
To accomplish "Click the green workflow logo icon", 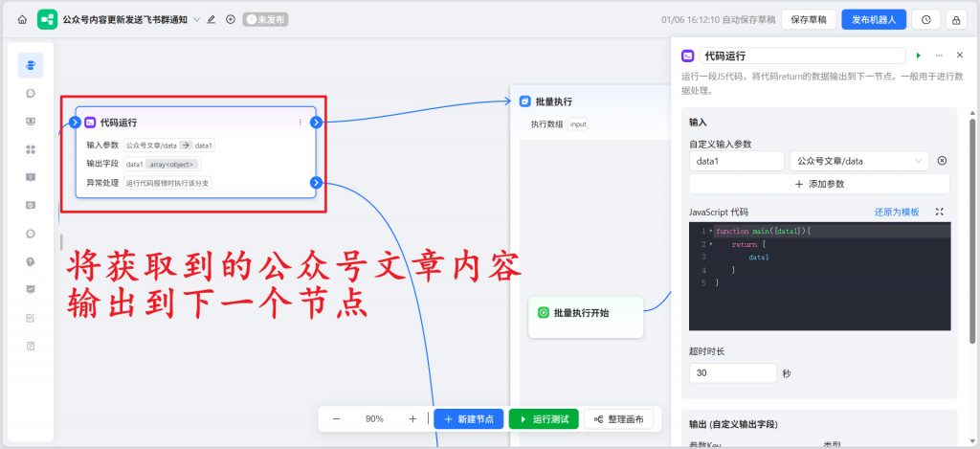I will (x=47, y=19).
